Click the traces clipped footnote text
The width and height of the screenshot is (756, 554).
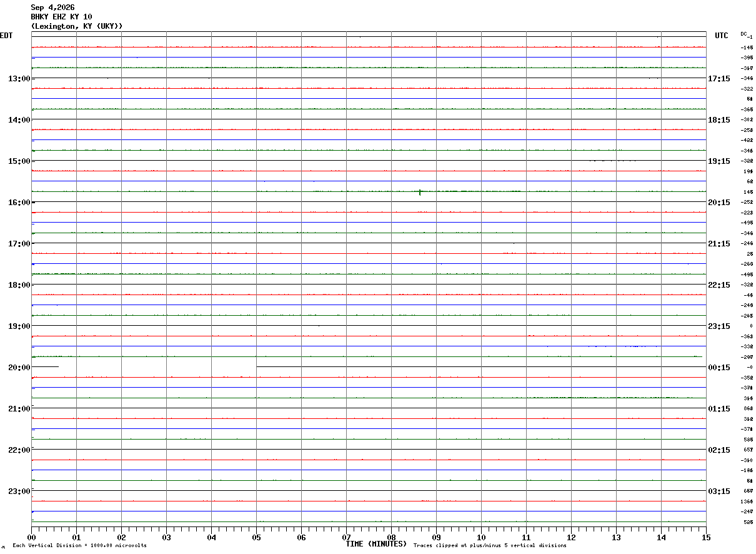[x=490, y=546]
